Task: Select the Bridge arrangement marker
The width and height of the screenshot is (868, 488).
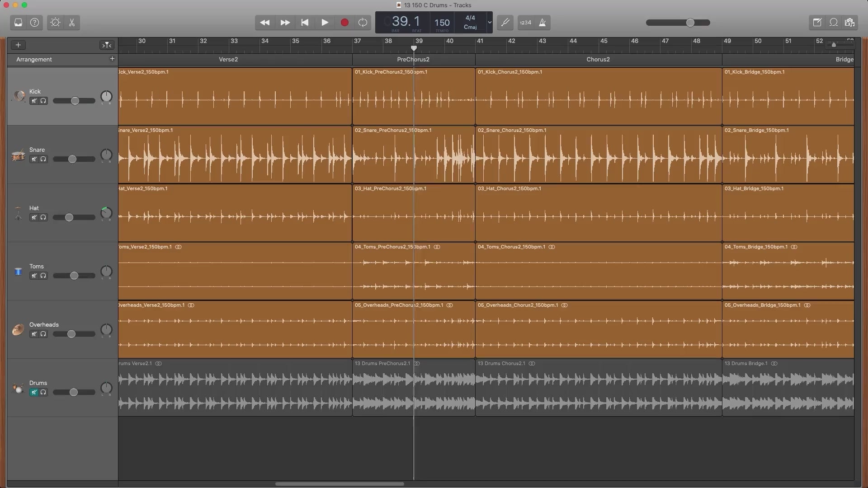Action: [788, 59]
